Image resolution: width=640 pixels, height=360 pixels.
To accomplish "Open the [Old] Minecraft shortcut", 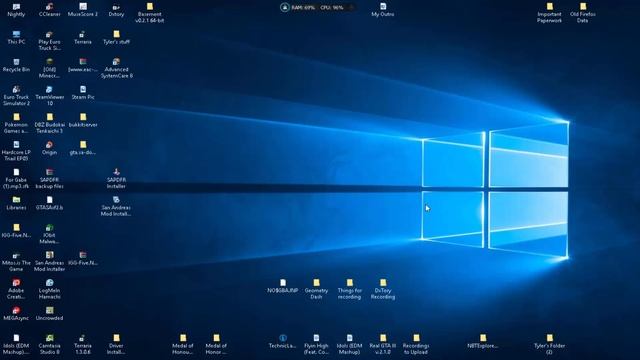I will (49, 68).
